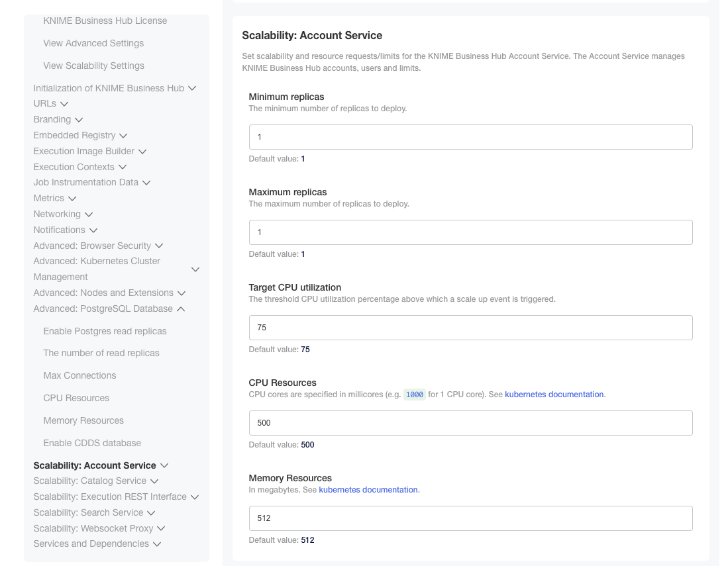Select the 1000 millicores code example badge
This screenshot has height=566, width=728.
(x=414, y=394)
